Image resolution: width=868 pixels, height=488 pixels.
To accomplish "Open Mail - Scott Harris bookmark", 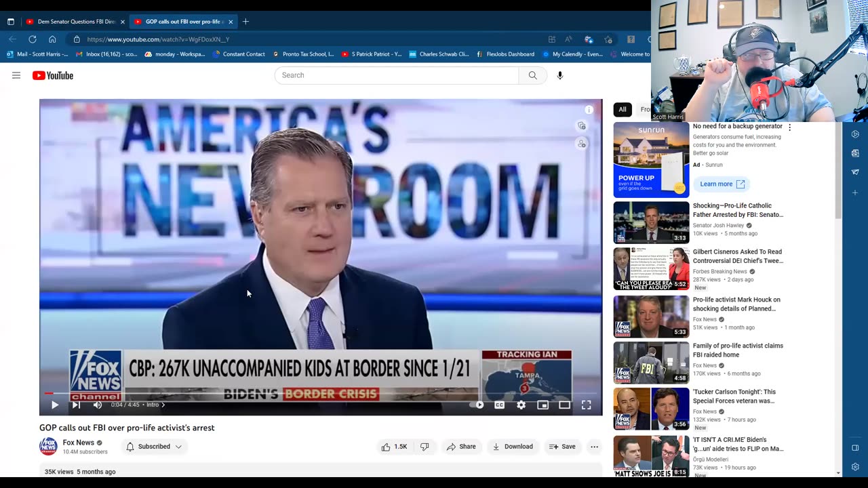I will point(37,54).
